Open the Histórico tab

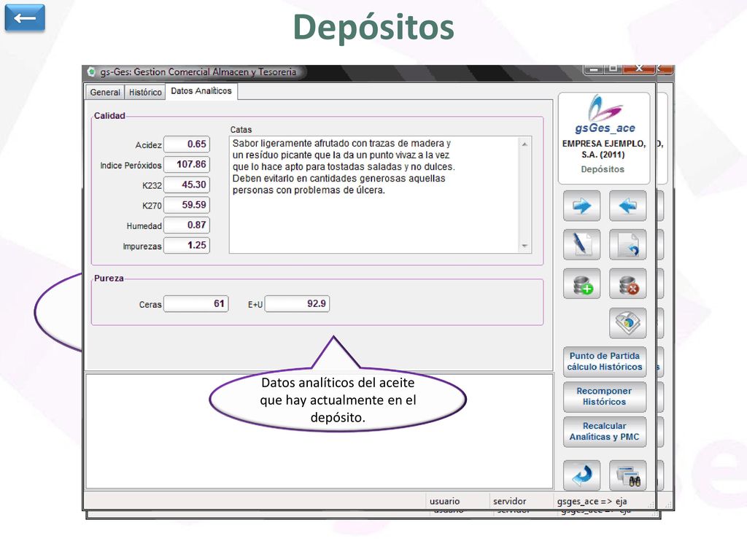[145, 92]
